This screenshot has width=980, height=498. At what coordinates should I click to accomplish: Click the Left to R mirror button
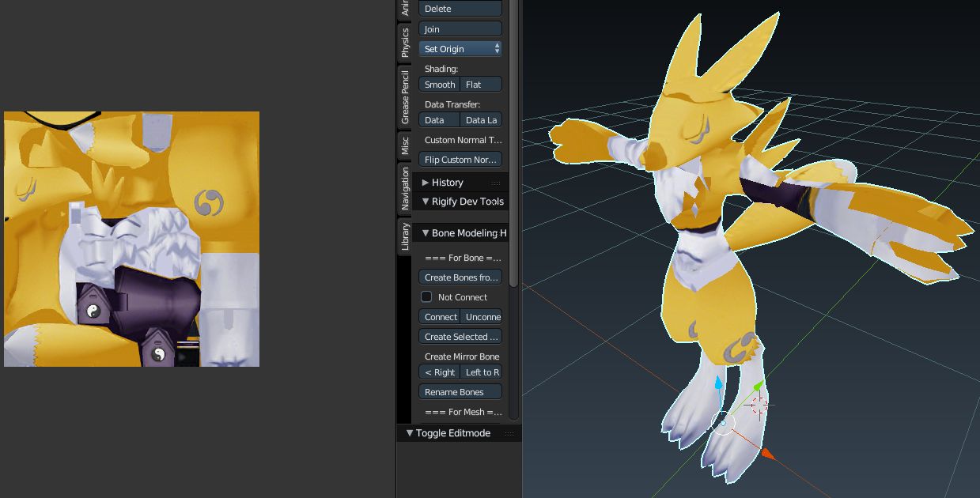click(481, 372)
